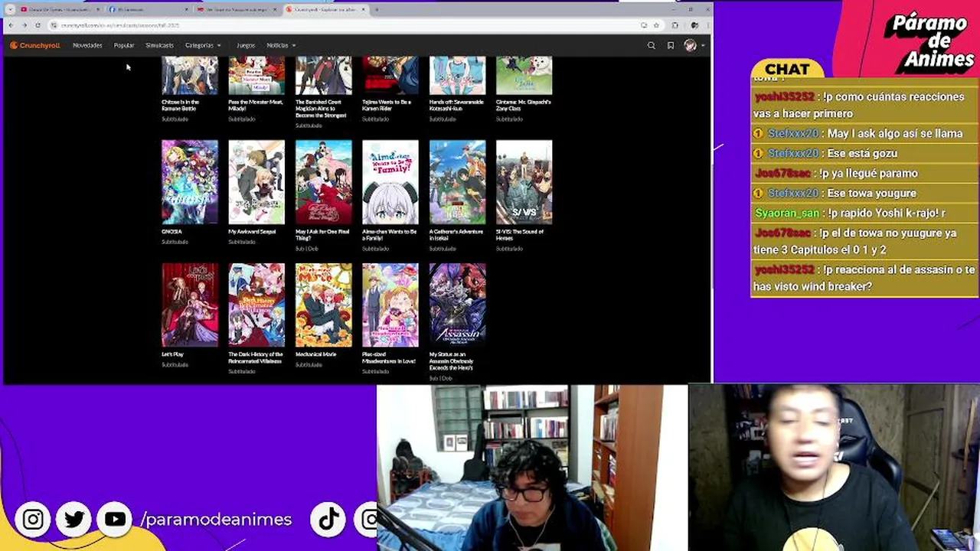Open SI-VIS: The Sound of Heroes poster
Image resolution: width=980 pixels, height=551 pixels.
pos(524,182)
